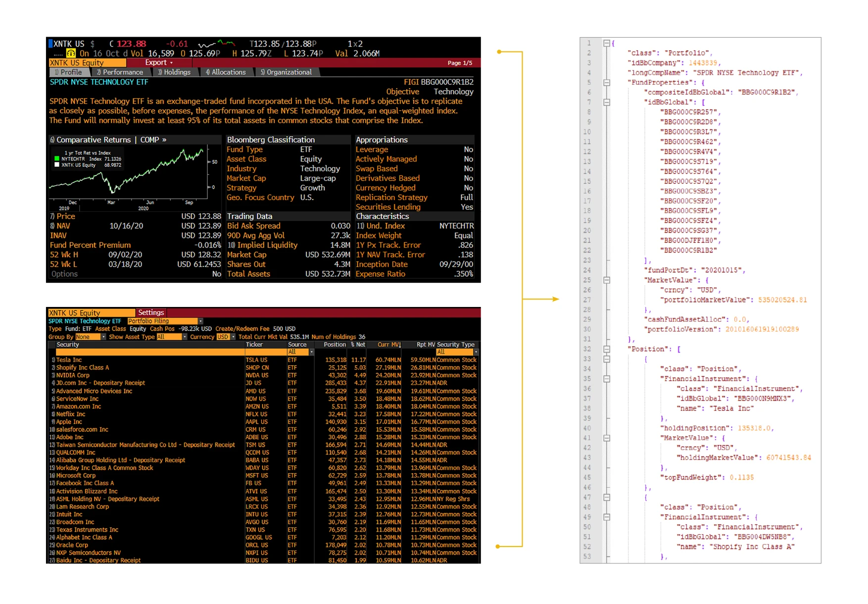Click the white XNTK US Equity legend swatch
This screenshot has height=604, width=868.
point(57,165)
